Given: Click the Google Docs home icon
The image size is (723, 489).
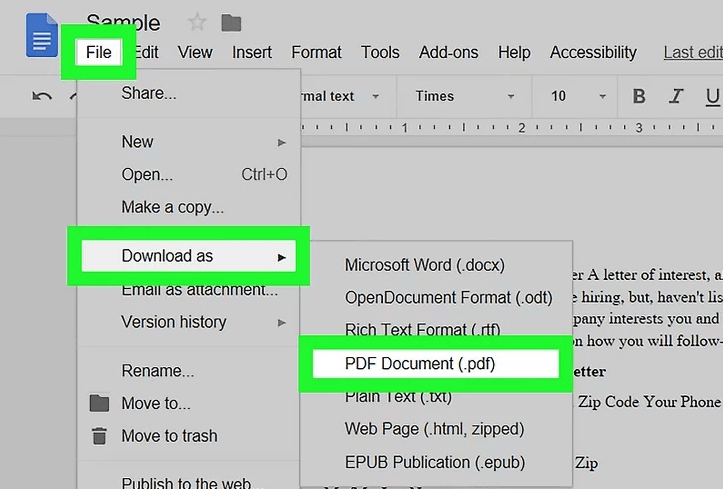Looking at the screenshot, I should (42, 36).
